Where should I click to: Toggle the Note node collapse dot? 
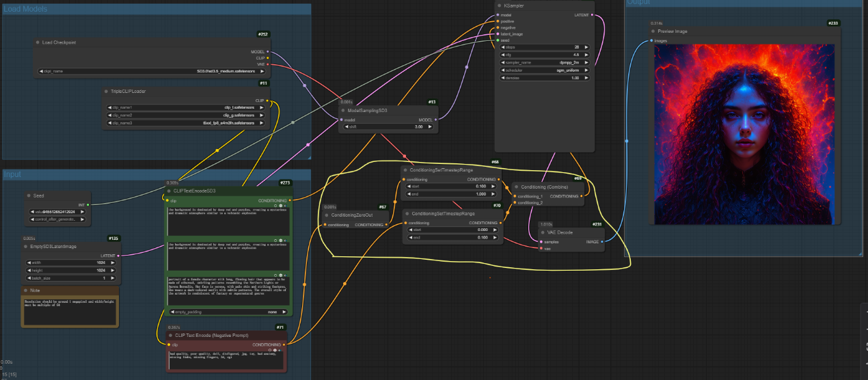[26, 290]
